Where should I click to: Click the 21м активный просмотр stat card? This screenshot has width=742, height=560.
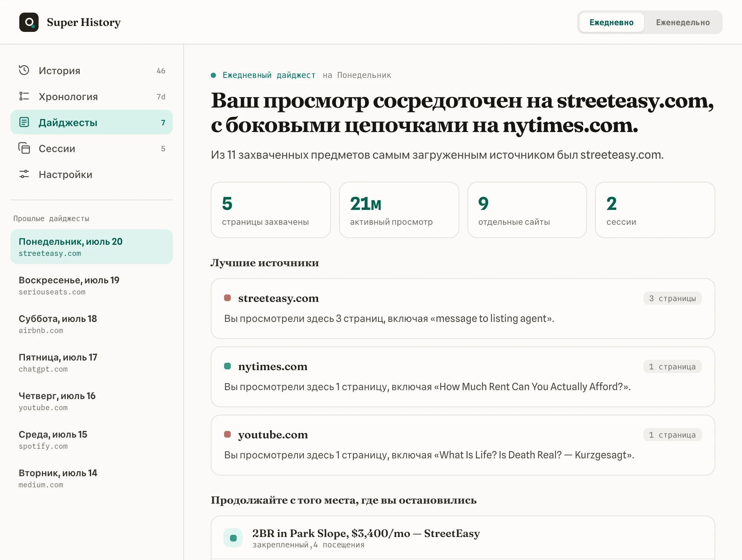tap(399, 210)
